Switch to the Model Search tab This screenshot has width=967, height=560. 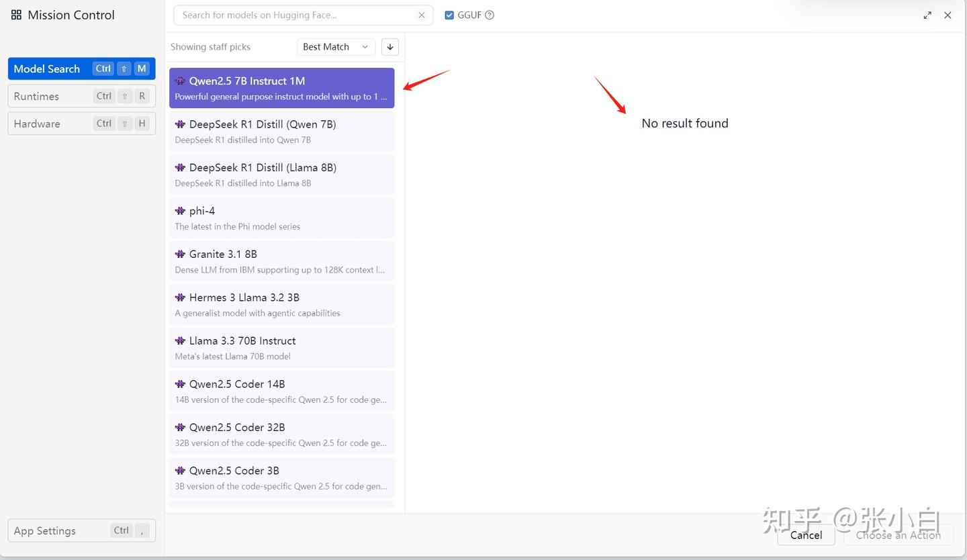[81, 68]
